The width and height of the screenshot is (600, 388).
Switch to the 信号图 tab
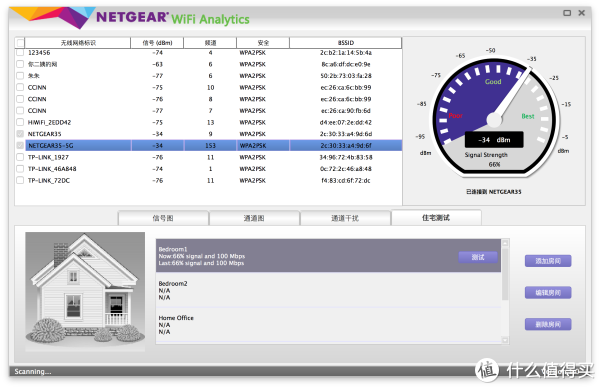click(x=163, y=218)
